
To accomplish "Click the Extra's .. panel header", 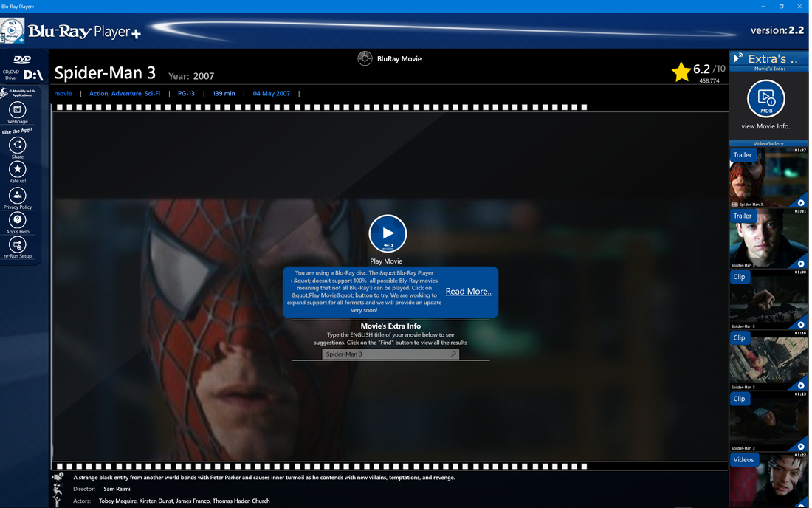I will click(x=768, y=58).
